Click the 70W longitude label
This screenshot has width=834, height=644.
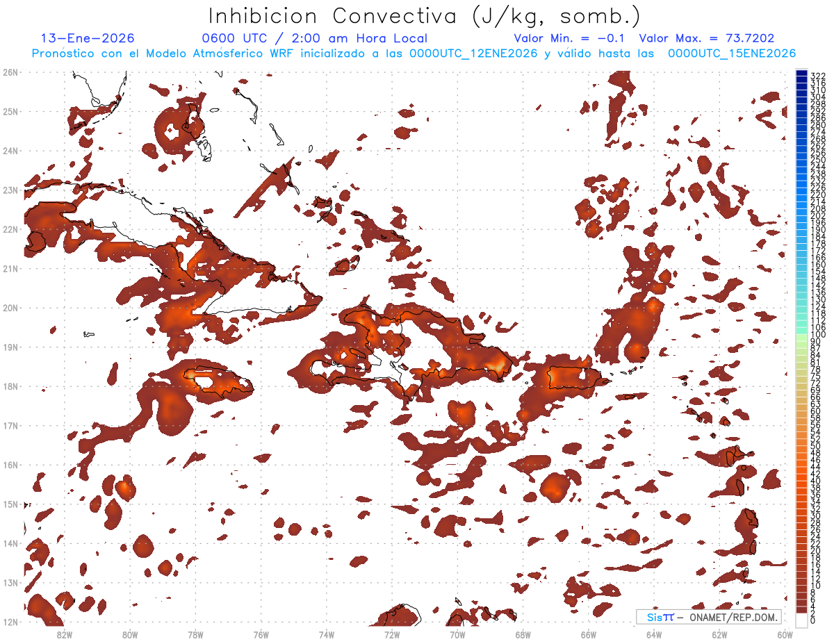point(457,634)
